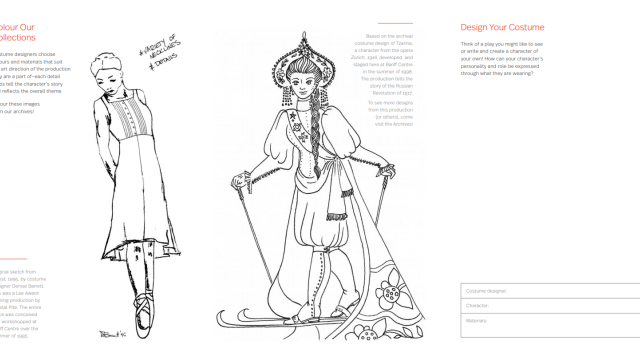This screenshot has width=640, height=360.
Task: Click the 'Character:' input field
Action: (x=550, y=306)
